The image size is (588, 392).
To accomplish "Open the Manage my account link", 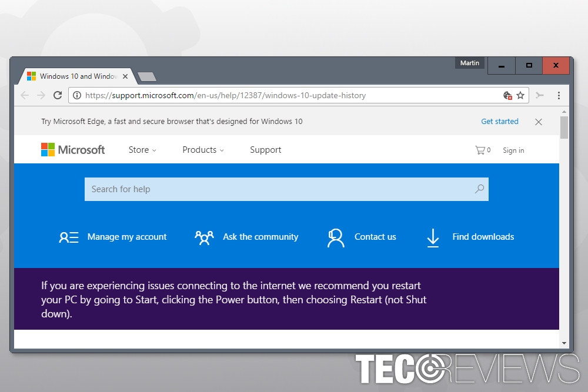I will click(x=127, y=237).
